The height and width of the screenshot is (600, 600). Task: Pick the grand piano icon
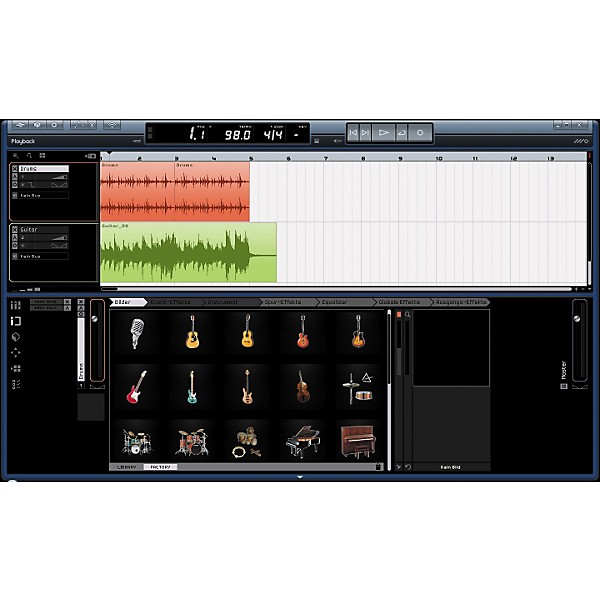coord(302,439)
